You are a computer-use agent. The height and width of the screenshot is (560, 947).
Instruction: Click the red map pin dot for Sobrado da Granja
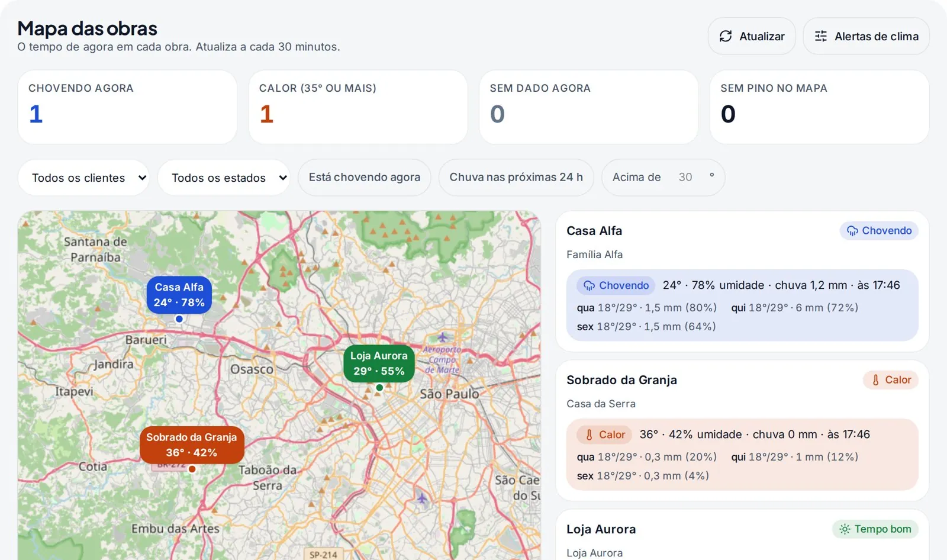coord(192,469)
